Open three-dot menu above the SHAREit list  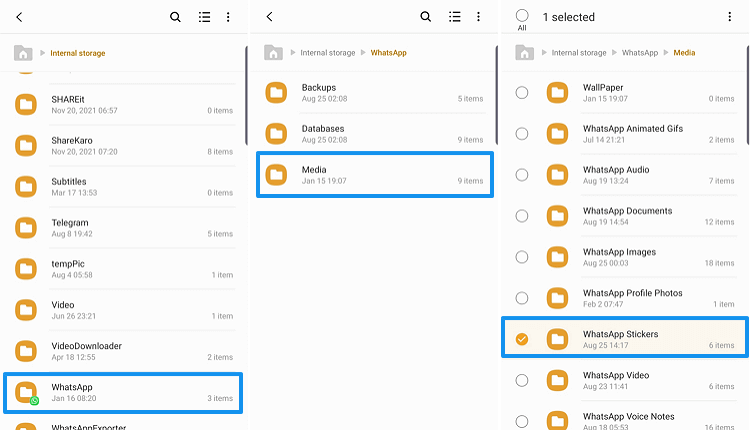tap(228, 17)
